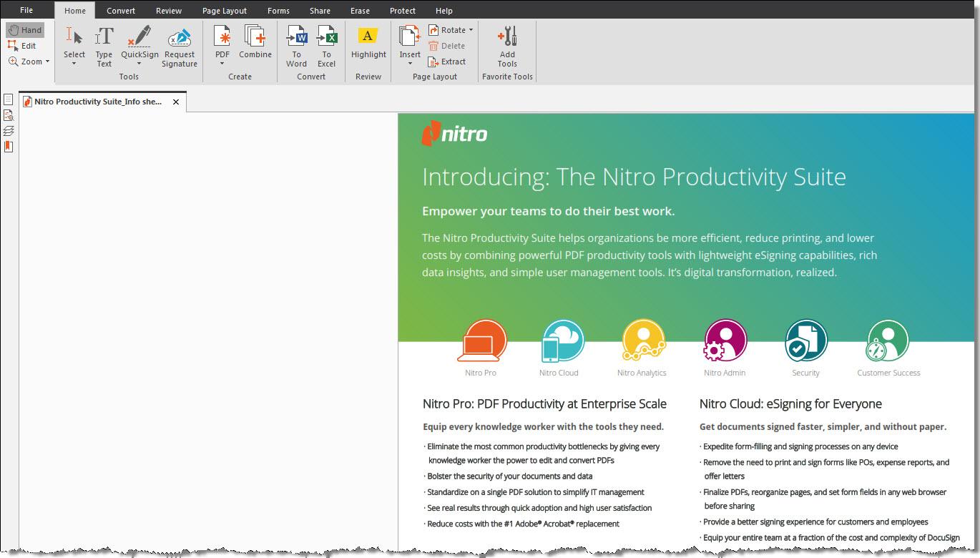Convert document To Excel
Screen dimensions: 980x558
click(327, 46)
